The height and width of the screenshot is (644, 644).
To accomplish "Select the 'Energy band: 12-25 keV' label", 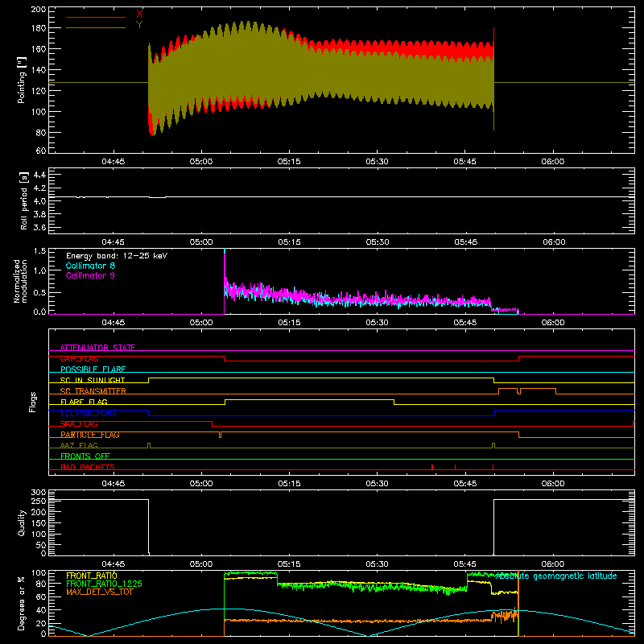I will [x=117, y=256].
